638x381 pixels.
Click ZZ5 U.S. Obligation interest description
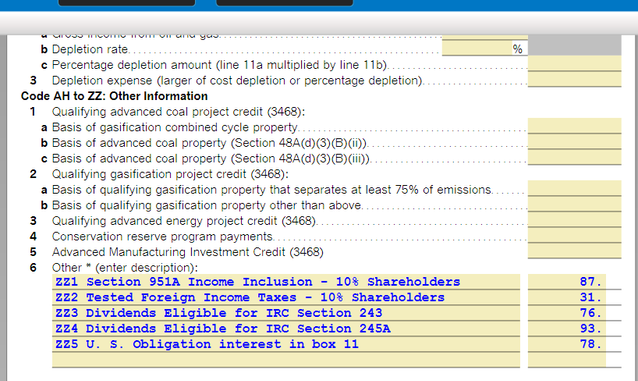[x=286, y=344]
